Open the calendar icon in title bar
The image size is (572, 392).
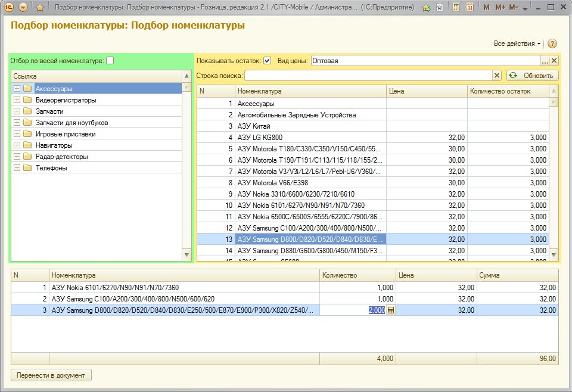point(470,7)
